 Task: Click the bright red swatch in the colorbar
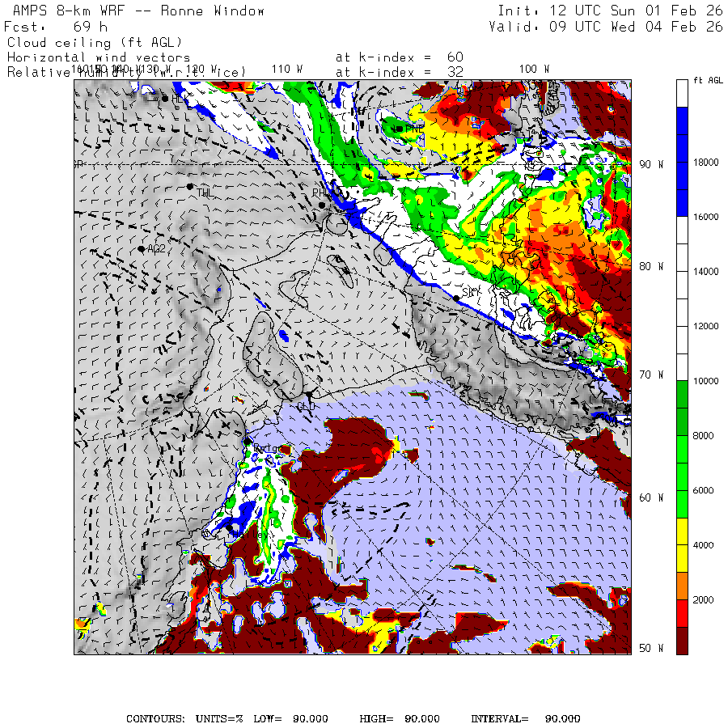tap(682, 613)
